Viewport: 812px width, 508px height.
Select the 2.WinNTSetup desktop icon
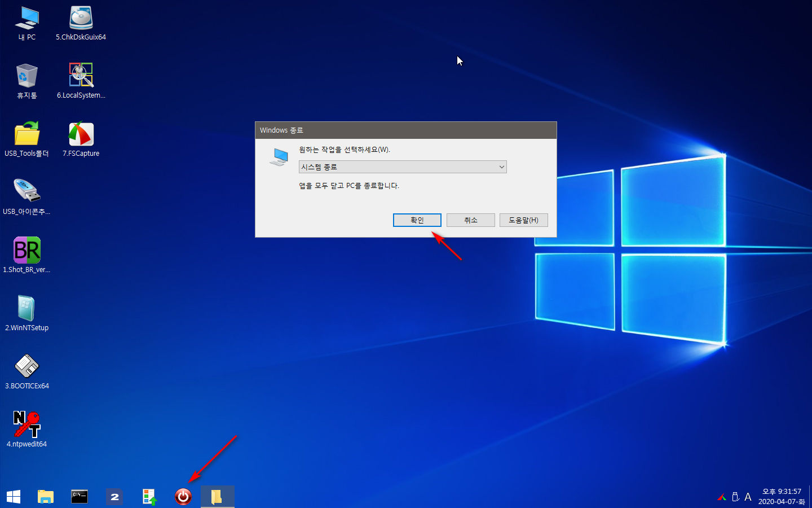point(27,314)
